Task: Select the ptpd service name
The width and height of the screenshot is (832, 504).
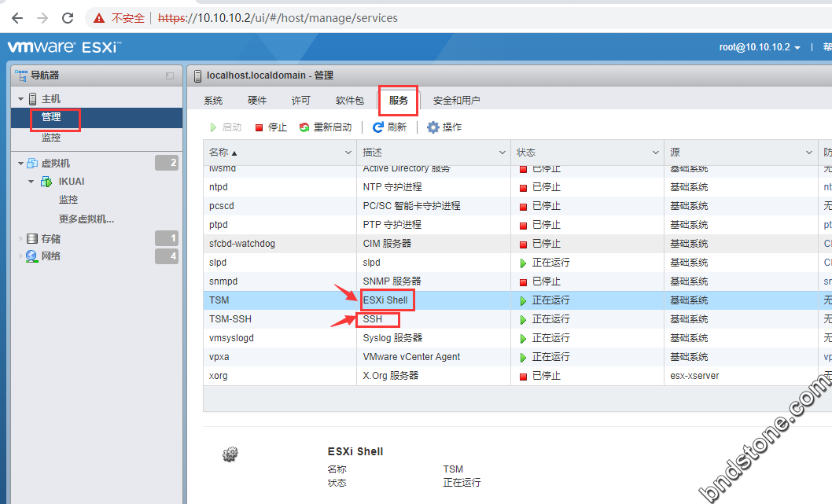Action: click(x=219, y=224)
